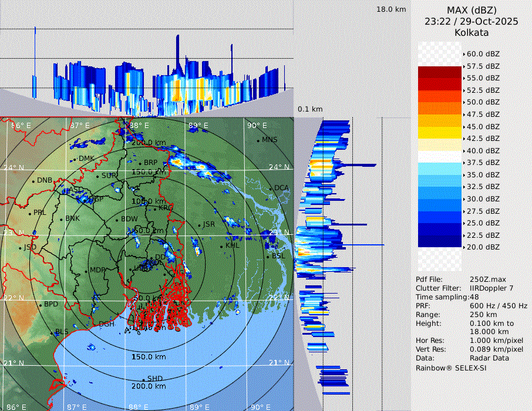532x411 pixels.
Task: Click the 150.0 km lower range ring label
Action: [x=148, y=357]
